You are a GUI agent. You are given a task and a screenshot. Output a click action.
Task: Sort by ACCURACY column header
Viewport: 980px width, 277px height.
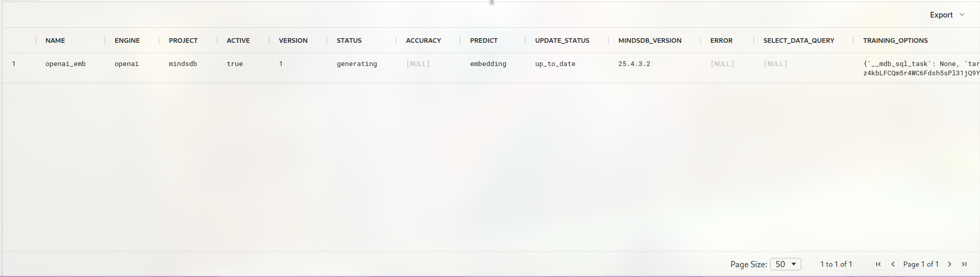pyautogui.click(x=423, y=40)
